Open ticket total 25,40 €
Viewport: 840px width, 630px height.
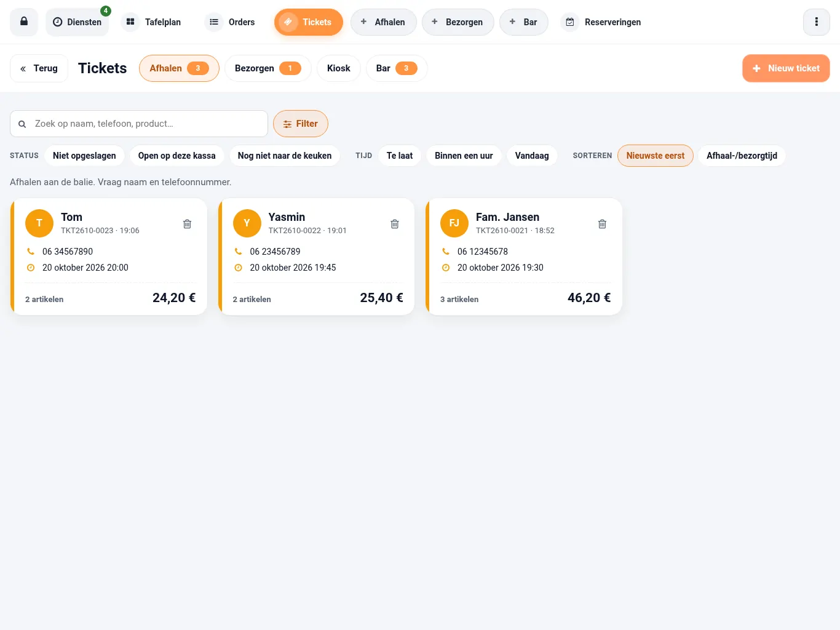[381, 298]
